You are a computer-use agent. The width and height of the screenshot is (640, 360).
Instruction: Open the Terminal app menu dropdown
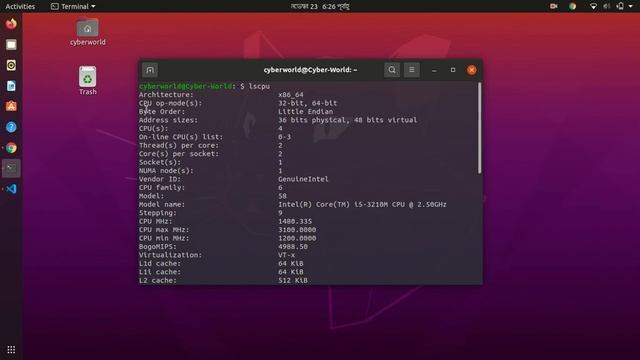tap(73, 7)
